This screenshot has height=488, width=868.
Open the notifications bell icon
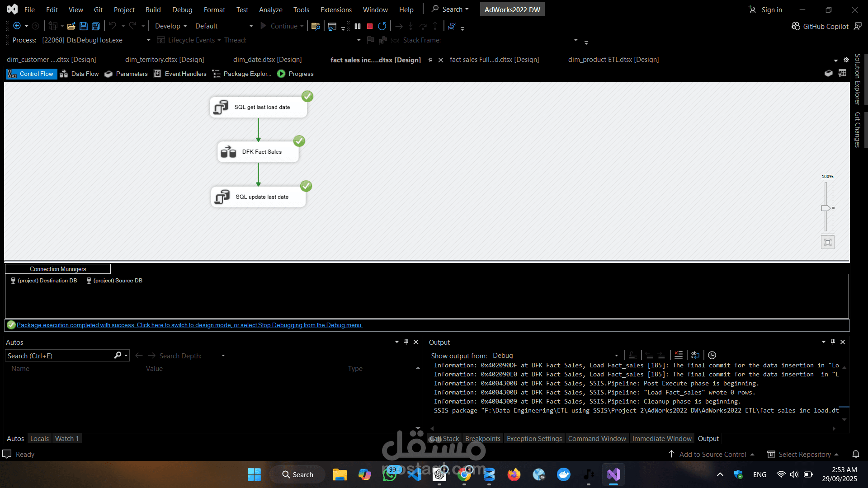click(856, 454)
